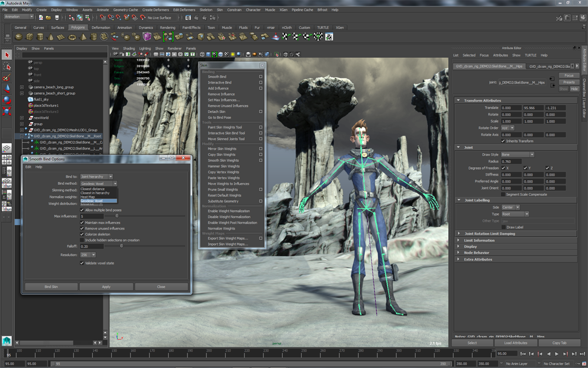
Task: Click the Max influences slider handle
Action: 116,216
